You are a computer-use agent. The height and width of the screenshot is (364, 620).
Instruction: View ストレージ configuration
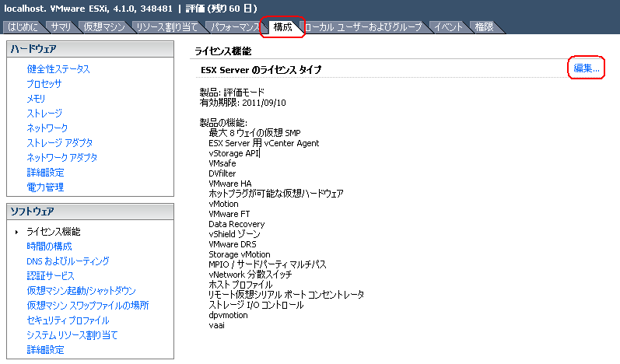pos(44,114)
